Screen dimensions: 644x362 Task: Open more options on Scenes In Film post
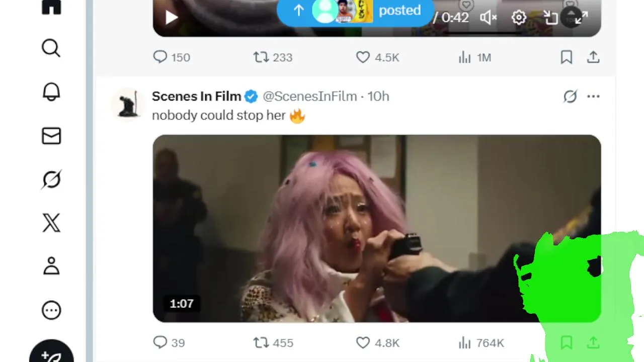pos(593,96)
